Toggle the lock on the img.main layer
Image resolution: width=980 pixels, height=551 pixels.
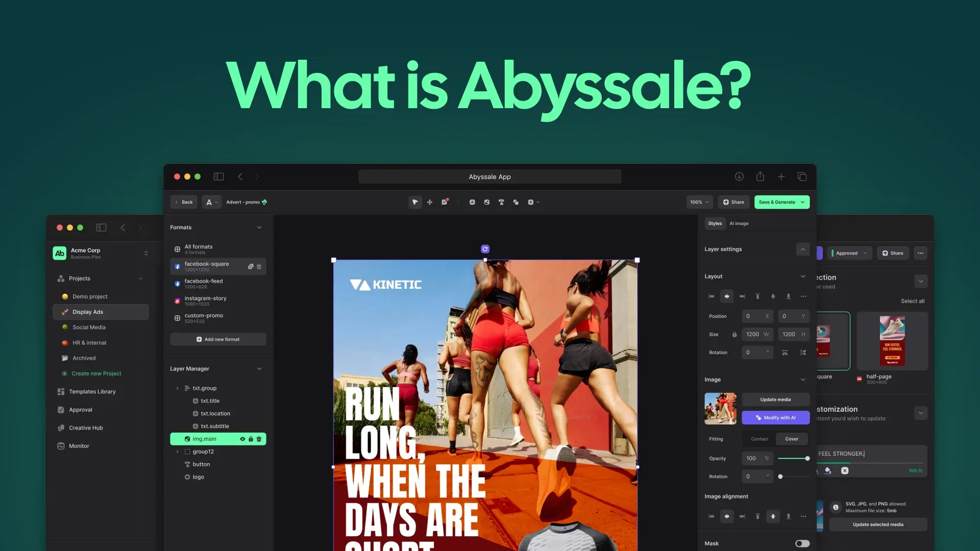click(251, 439)
